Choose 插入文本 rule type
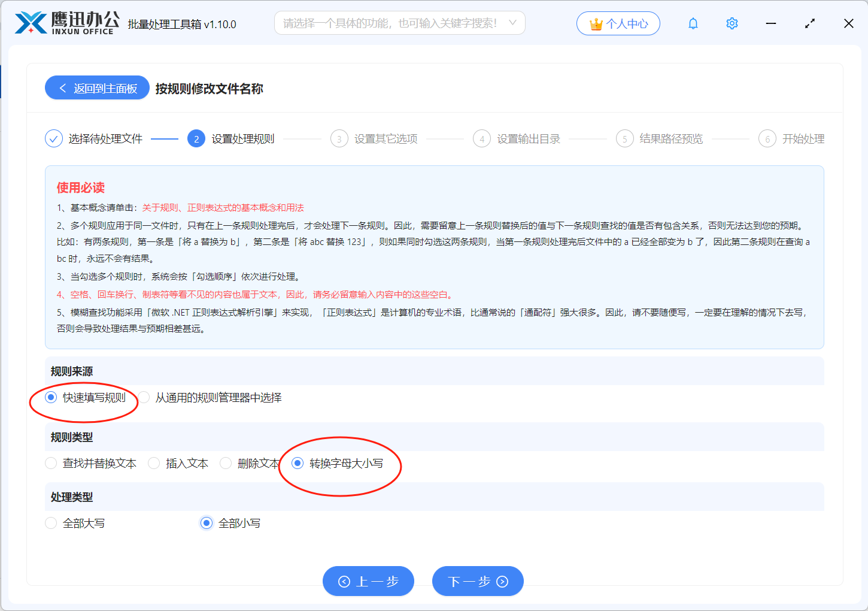 [154, 464]
